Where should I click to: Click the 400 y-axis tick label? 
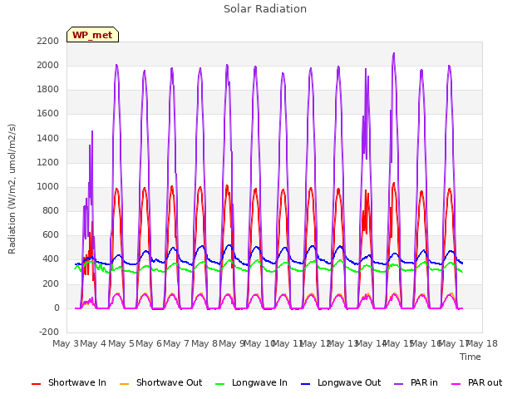tap(51, 259)
